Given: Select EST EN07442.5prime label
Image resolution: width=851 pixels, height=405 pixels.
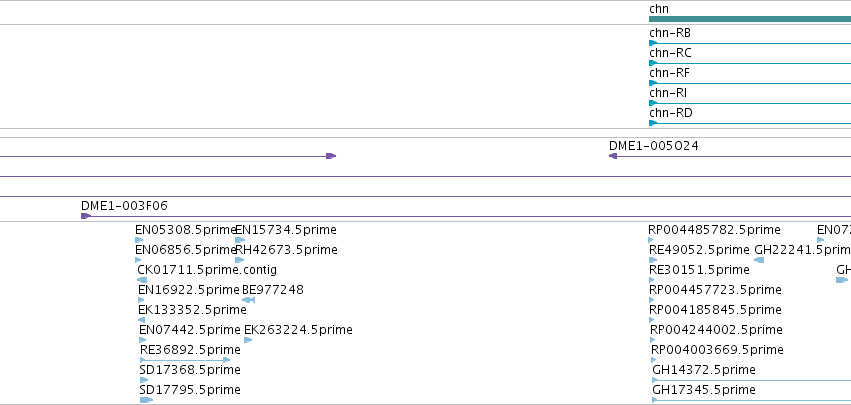Looking at the screenshot, I should point(189,331).
